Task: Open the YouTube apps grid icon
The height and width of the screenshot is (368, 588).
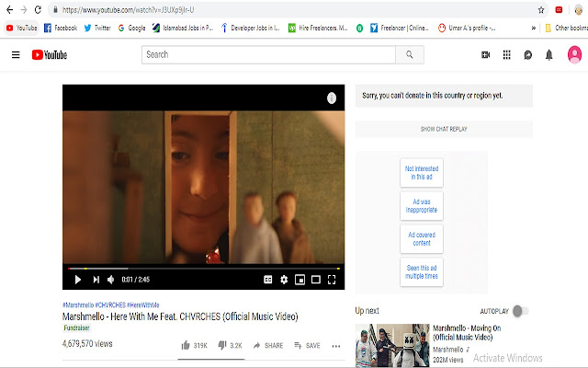Action: click(x=506, y=55)
